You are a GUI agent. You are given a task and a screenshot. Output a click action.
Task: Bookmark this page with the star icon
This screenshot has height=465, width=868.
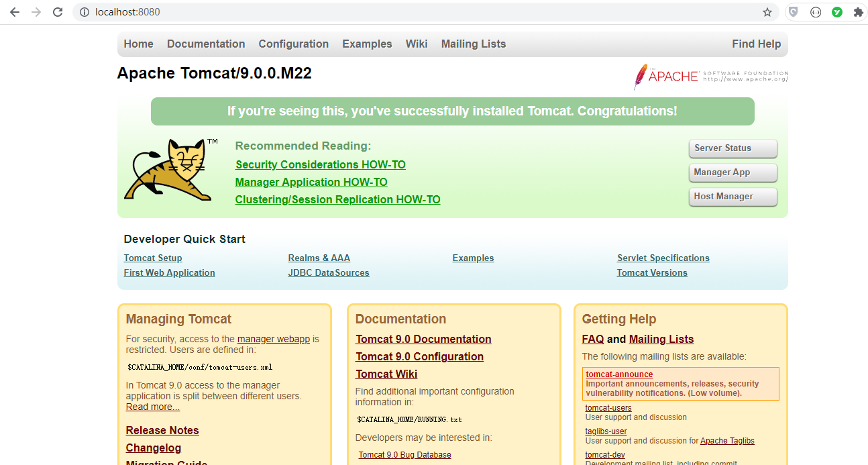point(767,12)
